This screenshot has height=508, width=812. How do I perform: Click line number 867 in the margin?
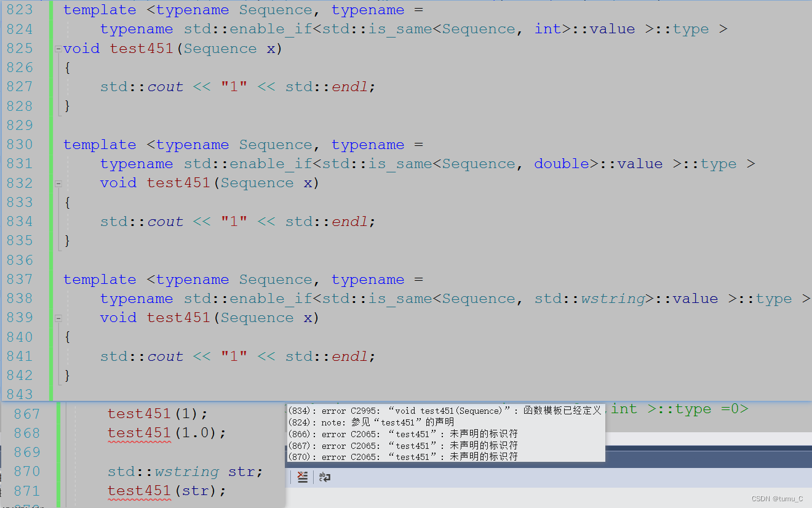click(26, 413)
